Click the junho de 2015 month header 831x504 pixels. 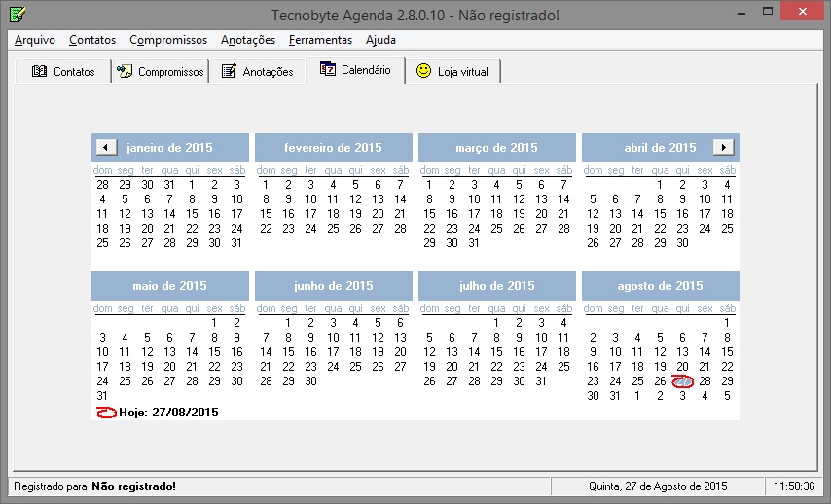334,286
